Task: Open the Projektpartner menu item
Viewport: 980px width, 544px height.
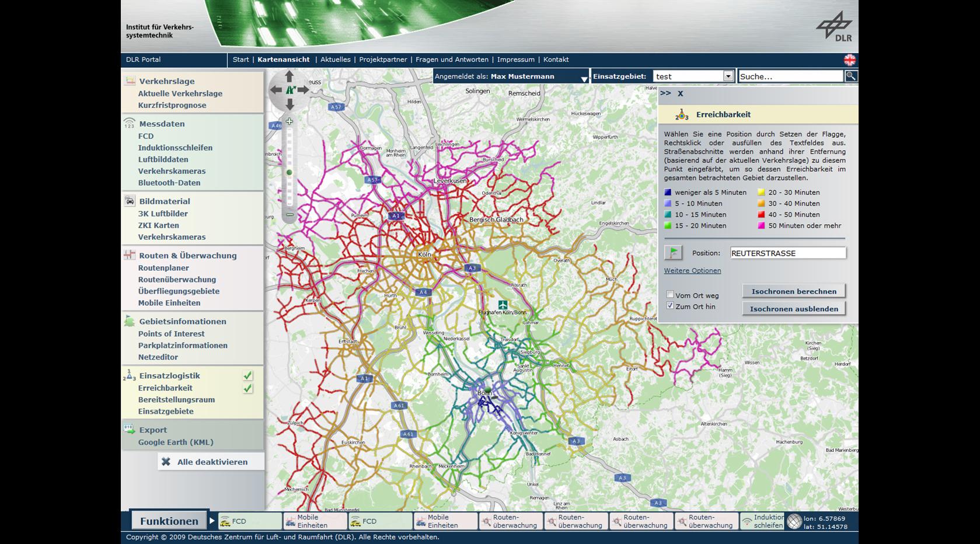Action: (x=383, y=60)
